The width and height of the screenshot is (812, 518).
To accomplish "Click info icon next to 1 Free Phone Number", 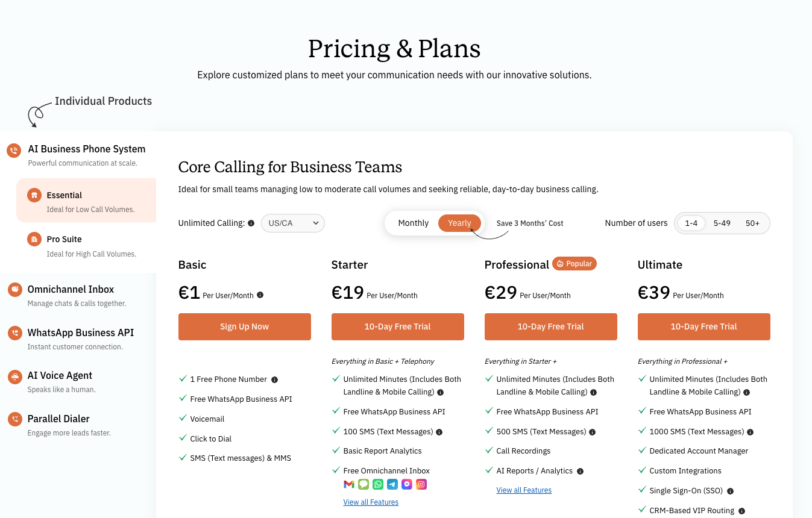I will [x=274, y=380].
